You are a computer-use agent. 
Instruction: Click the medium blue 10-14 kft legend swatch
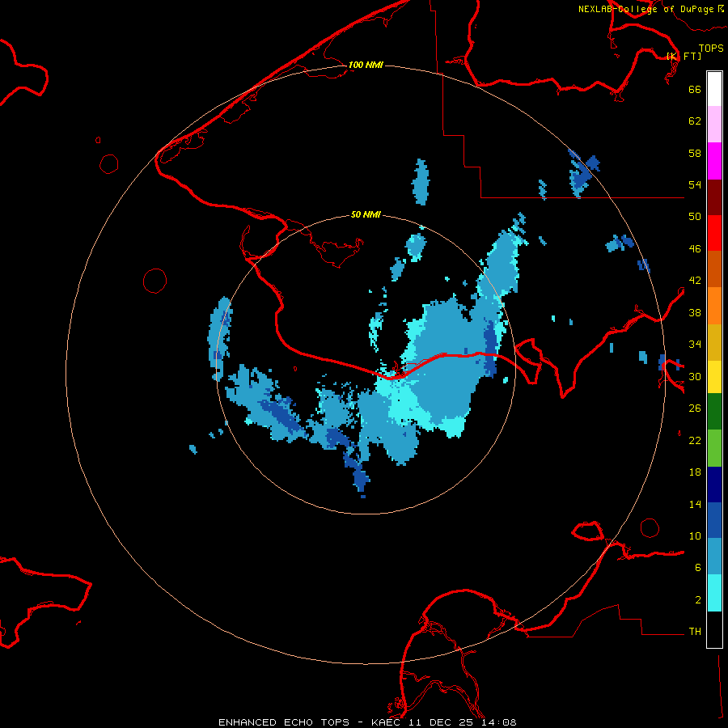pyautogui.click(x=714, y=520)
